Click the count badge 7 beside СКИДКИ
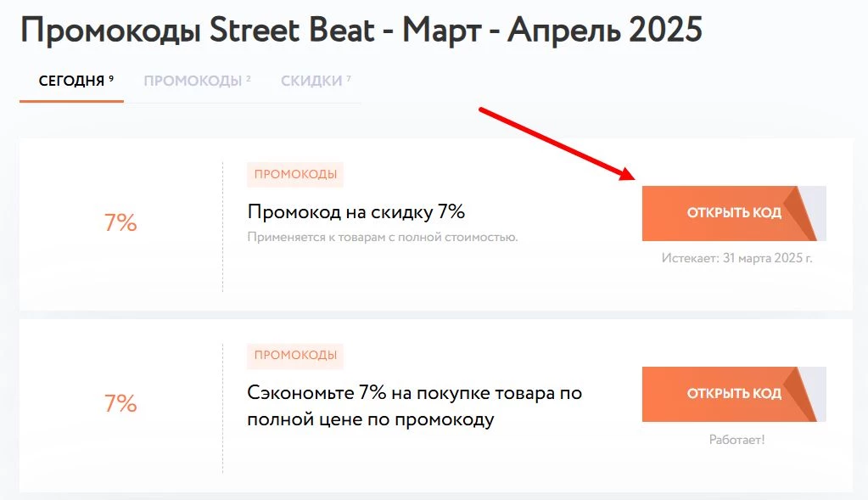The height and width of the screenshot is (500, 868). pos(349,79)
